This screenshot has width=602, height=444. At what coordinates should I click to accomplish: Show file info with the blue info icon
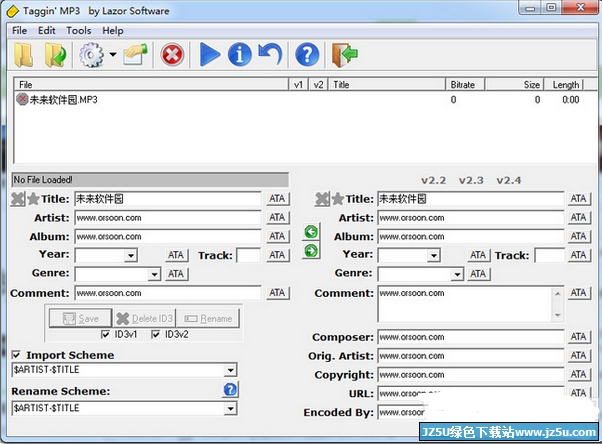point(240,55)
